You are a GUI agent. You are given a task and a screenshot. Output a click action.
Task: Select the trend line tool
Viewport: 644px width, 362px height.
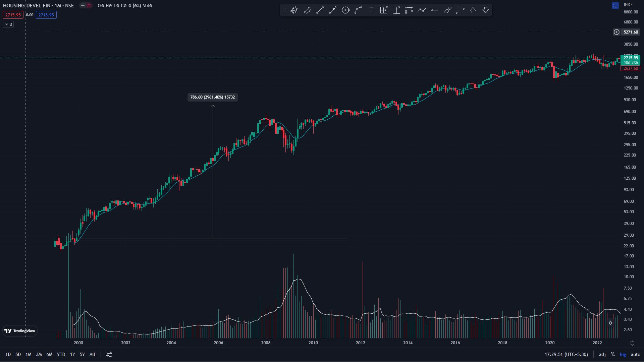coord(320,10)
